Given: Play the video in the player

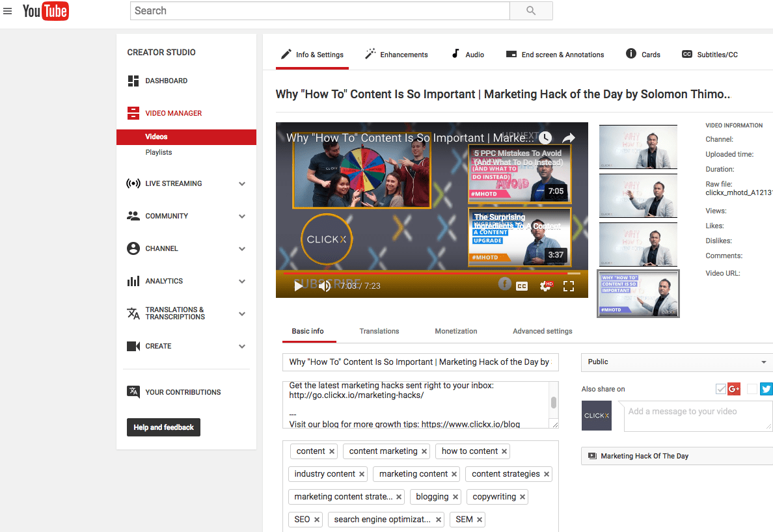Looking at the screenshot, I should coord(298,286).
